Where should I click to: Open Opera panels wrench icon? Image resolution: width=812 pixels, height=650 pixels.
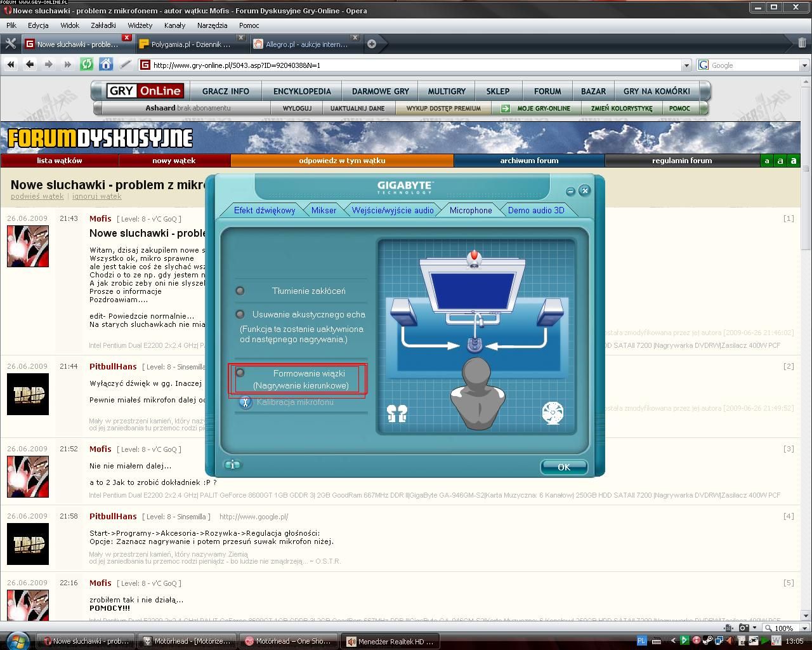[11, 43]
